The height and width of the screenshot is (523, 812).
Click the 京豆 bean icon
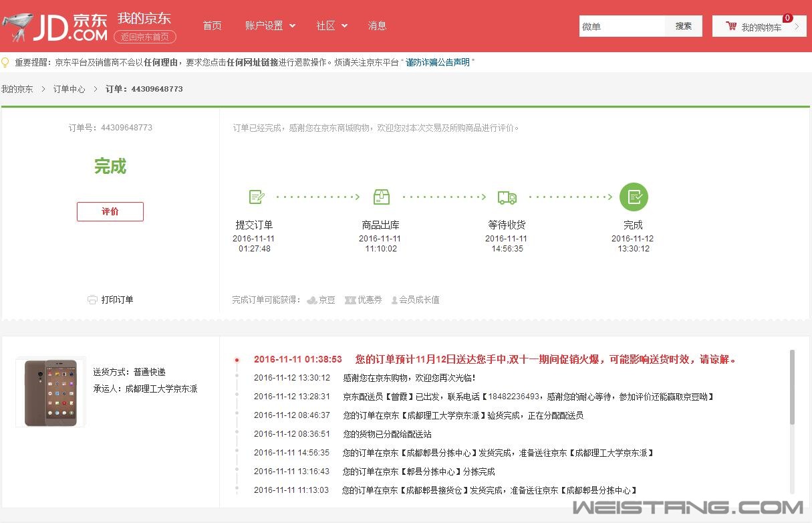(312, 300)
